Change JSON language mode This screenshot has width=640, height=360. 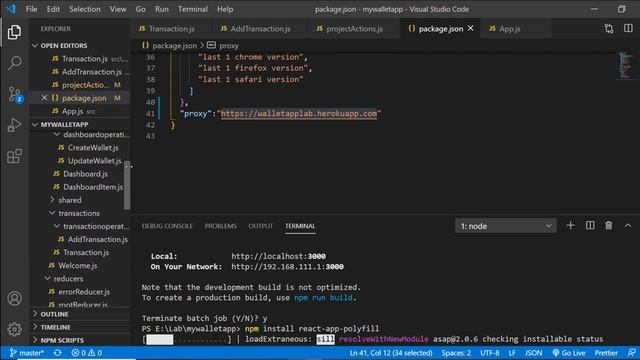533,353
